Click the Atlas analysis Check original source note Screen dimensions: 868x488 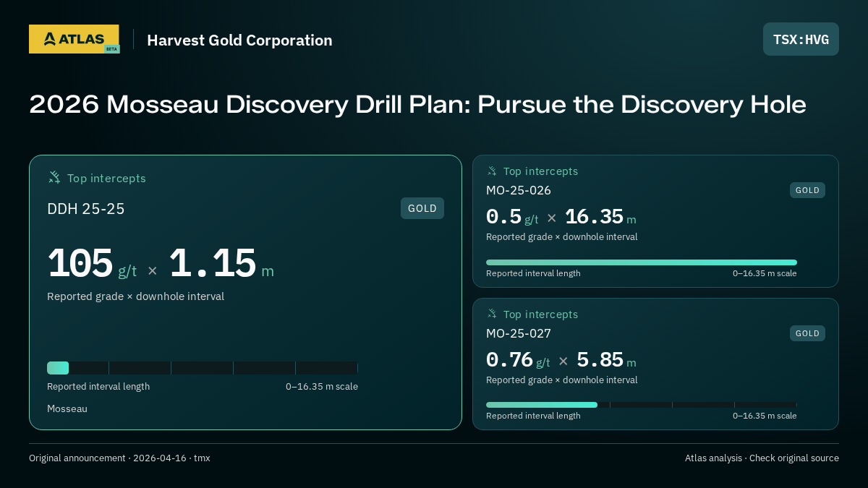click(x=762, y=458)
